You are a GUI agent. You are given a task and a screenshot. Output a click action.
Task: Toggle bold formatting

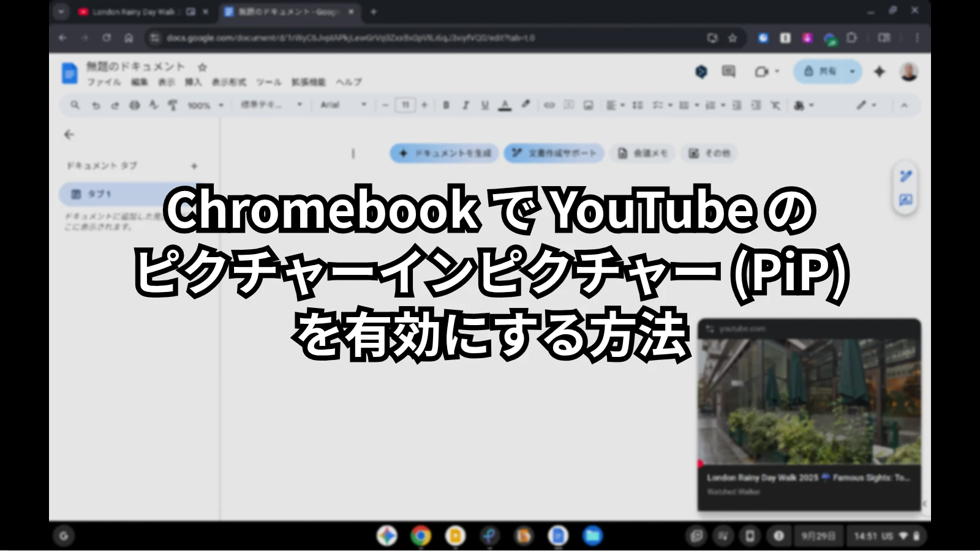pos(446,105)
